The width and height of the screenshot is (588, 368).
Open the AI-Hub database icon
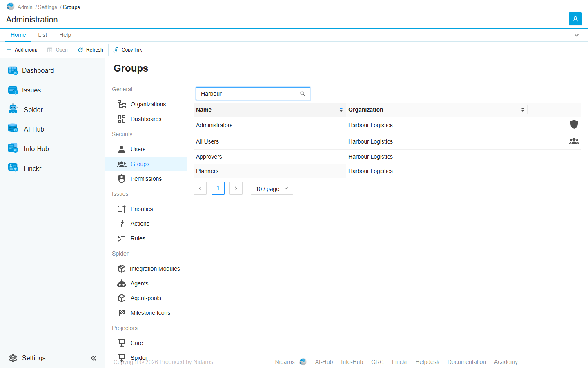tap(13, 128)
